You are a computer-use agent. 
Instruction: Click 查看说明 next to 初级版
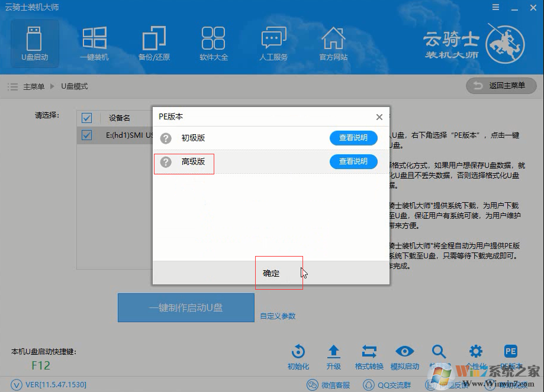pyautogui.click(x=353, y=138)
